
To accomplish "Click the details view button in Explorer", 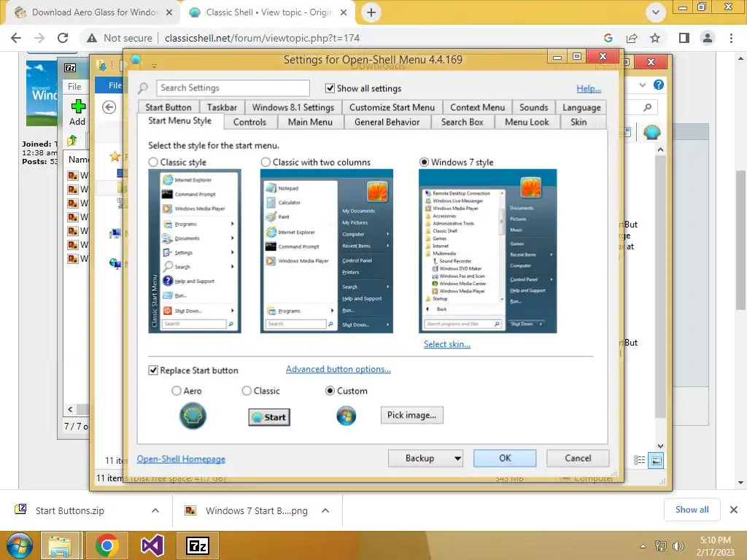I will [639, 460].
